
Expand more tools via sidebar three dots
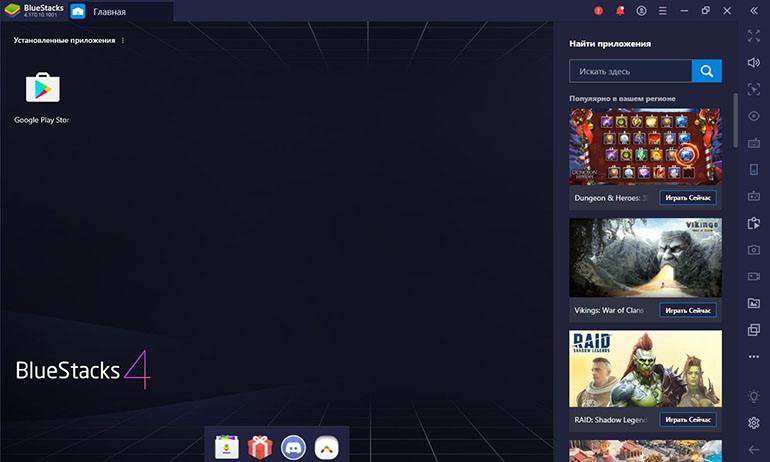coord(754,356)
